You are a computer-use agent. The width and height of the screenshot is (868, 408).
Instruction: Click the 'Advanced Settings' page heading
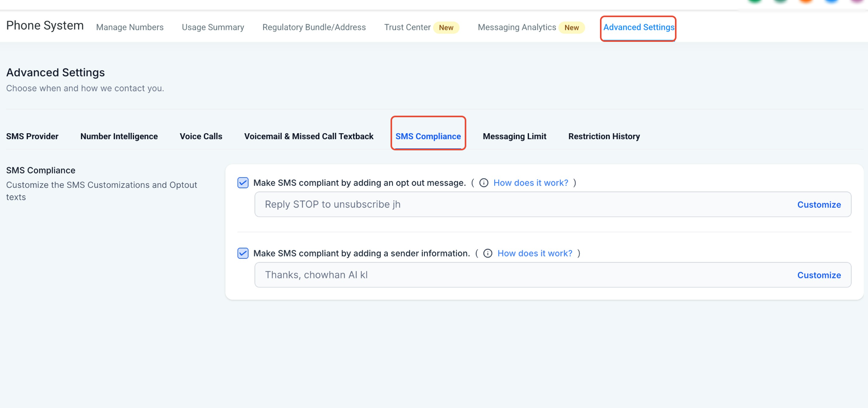55,73
